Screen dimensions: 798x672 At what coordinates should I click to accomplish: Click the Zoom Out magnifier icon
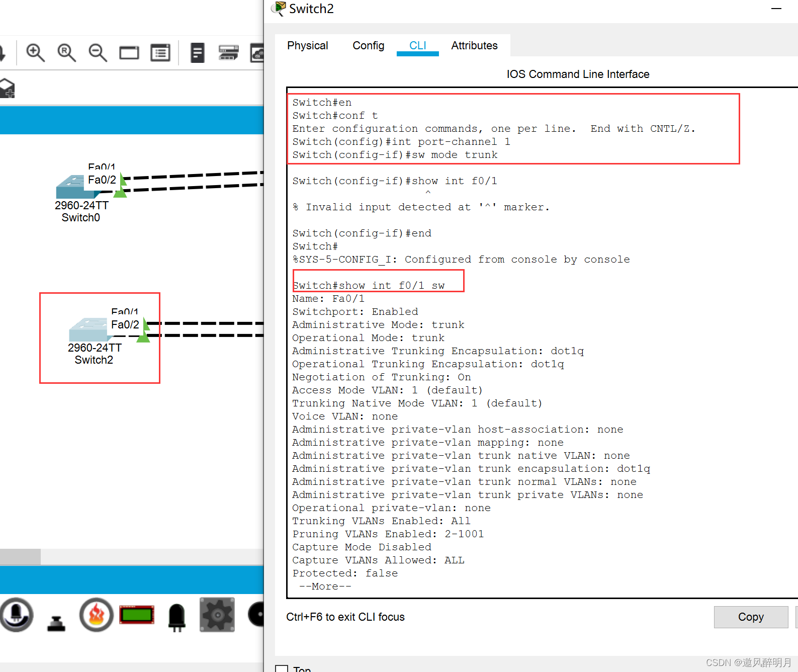tap(98, 52)
